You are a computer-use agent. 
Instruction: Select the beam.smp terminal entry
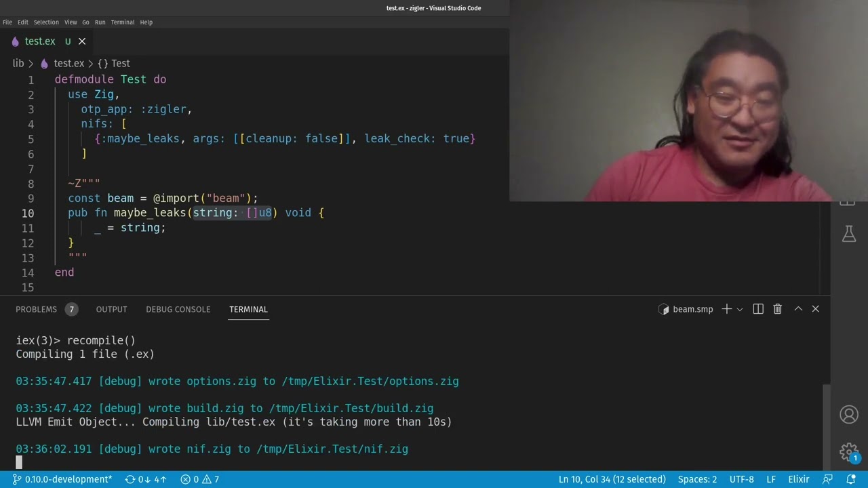(x=686, y=309)
